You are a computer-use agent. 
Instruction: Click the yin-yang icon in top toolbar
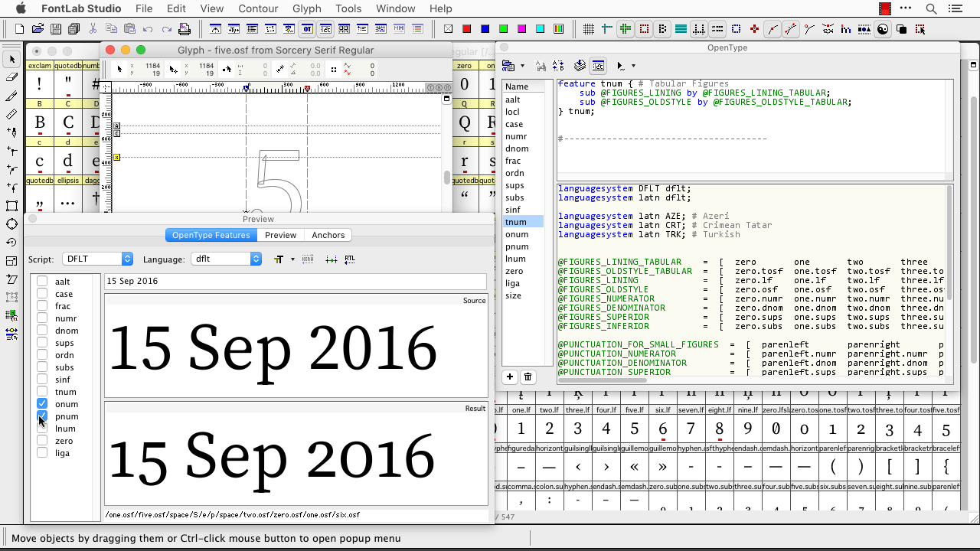883,29
